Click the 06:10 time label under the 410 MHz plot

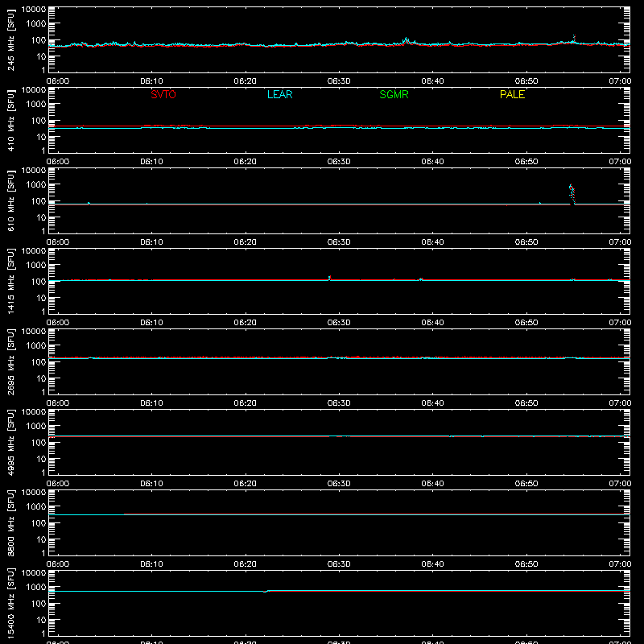point(151,162)
